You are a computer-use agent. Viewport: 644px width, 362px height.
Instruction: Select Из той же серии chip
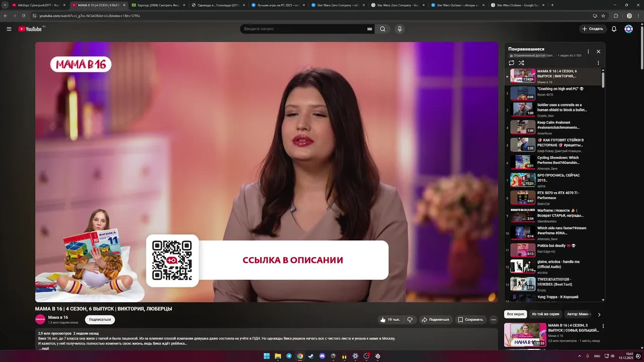coord(545,314)
